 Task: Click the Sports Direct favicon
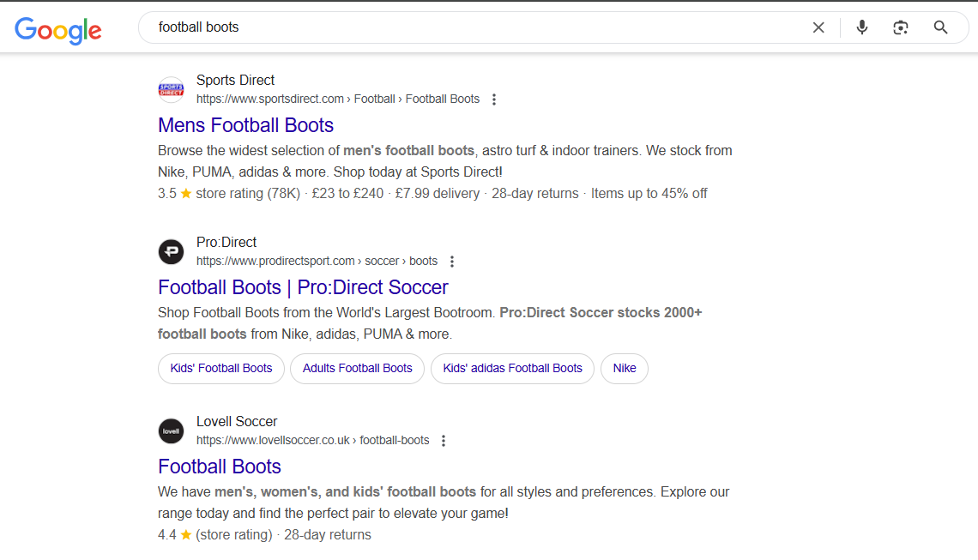click(171, 90)
